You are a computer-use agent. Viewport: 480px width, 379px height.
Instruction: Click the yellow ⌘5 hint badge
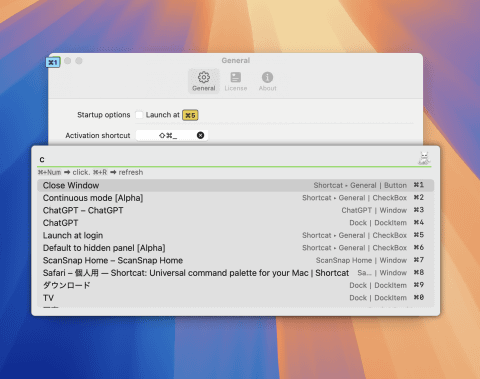[190, 115]
